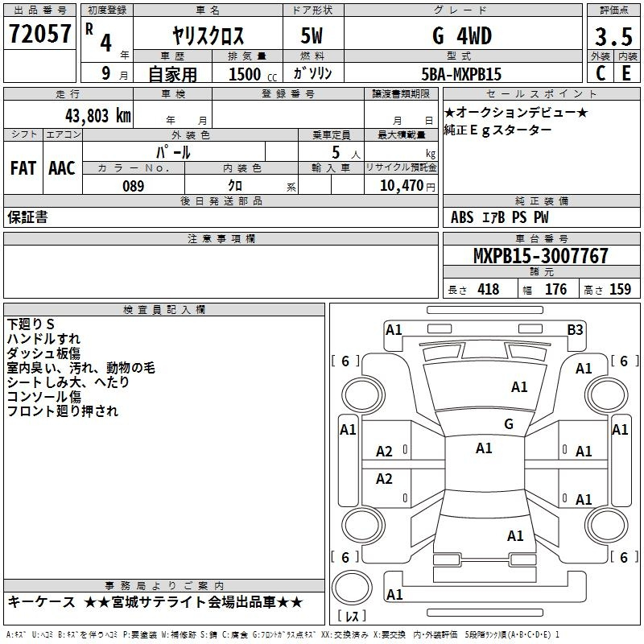Image resolution: width=644 pixels, height=644 pixels.
Task: Click the A1 mark on rear bumper
Action: 394,594
